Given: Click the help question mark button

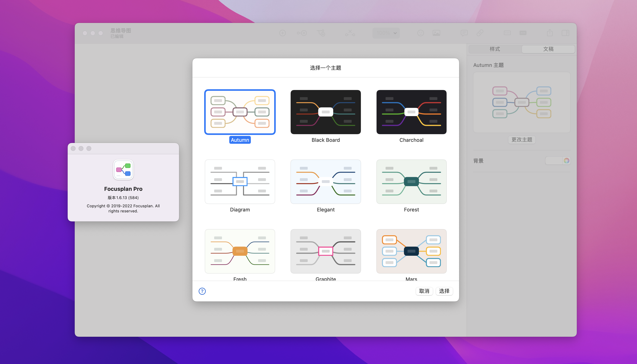Looking at the screenshot, I should 202,291.
